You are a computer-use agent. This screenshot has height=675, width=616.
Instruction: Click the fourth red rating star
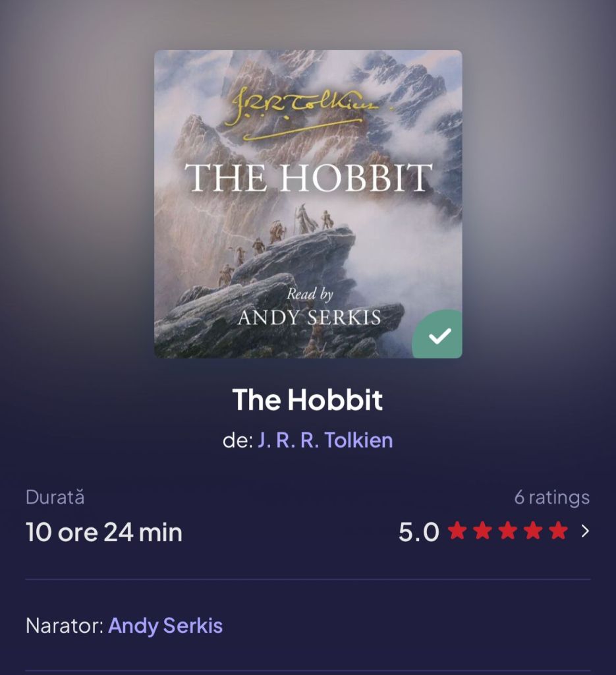tap(534, 531)
